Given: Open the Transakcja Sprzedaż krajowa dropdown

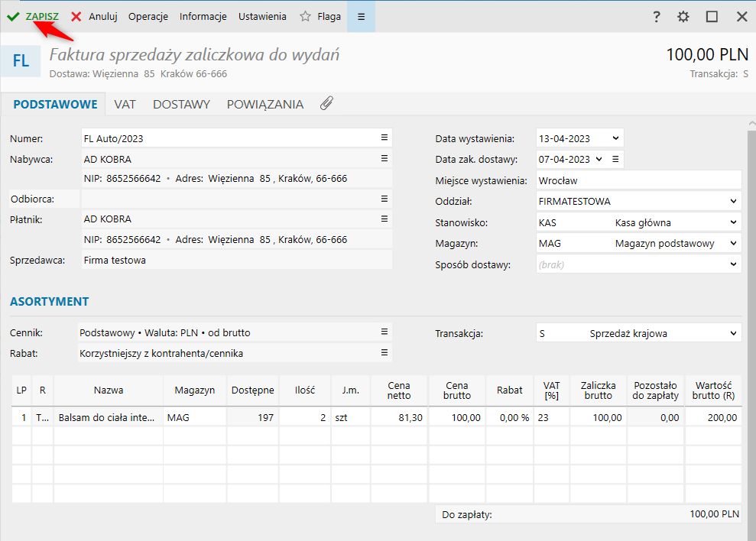Looking at the screenshot, I should 733,334.
